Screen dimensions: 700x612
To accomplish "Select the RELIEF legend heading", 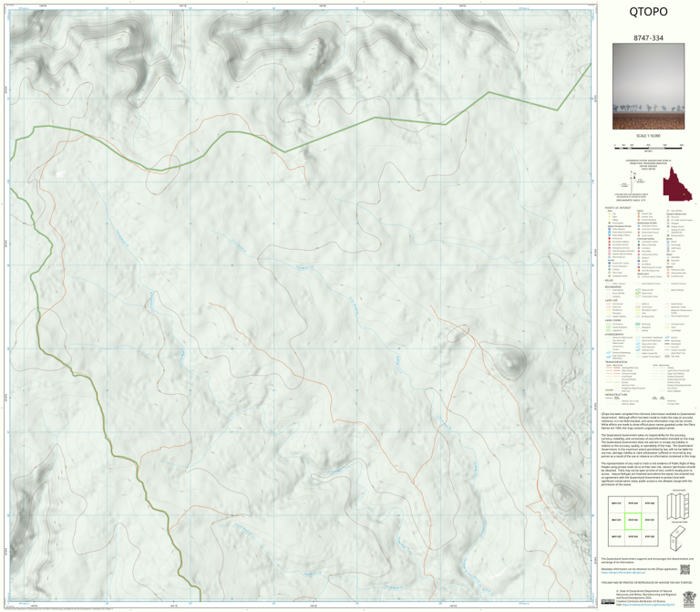I will 609,281.
